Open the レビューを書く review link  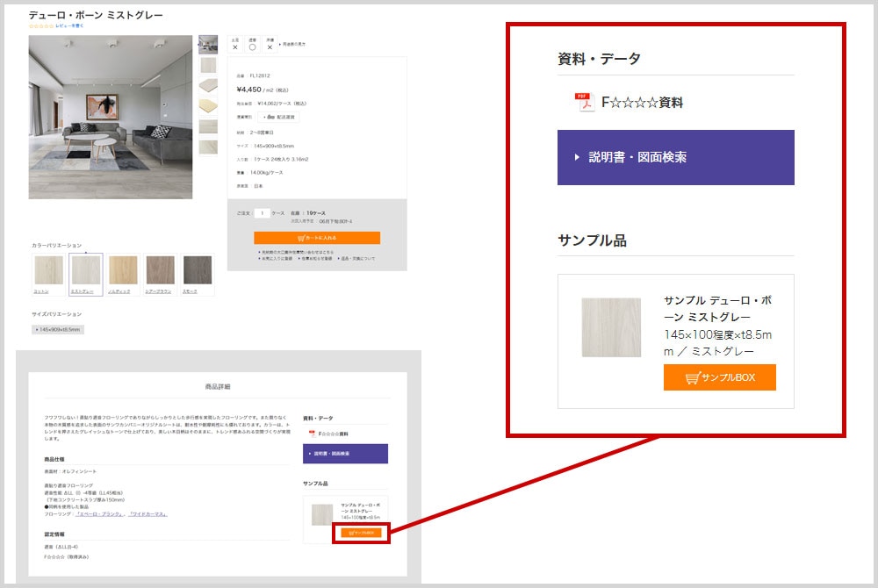pos(69,26)
